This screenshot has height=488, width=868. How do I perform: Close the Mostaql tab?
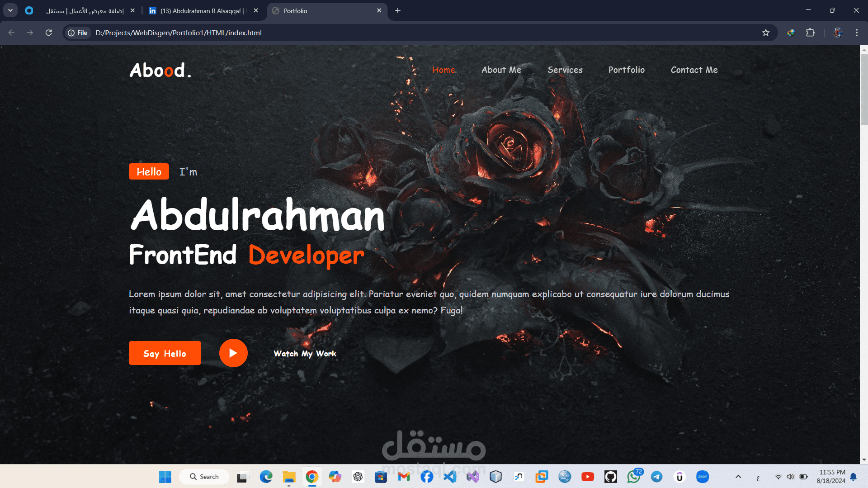tap(132, 10)
